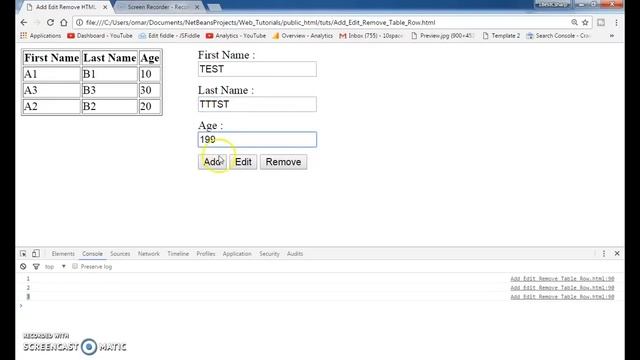Open the Applications bookmarks shortcut

[40, 36]
